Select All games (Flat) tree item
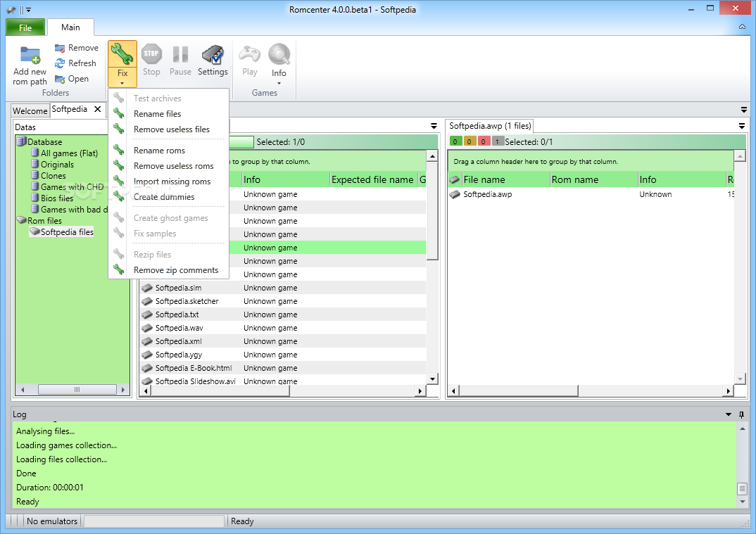756x534 pixels. (69, 153)
